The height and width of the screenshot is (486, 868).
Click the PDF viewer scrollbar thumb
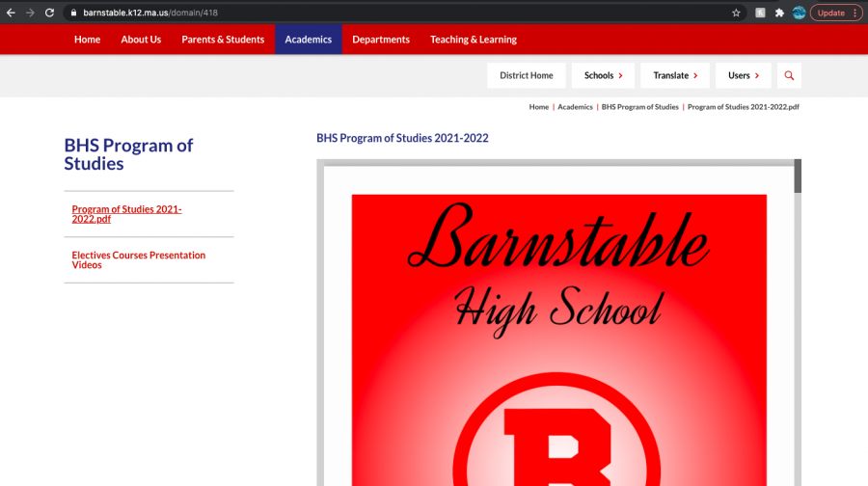798,176
